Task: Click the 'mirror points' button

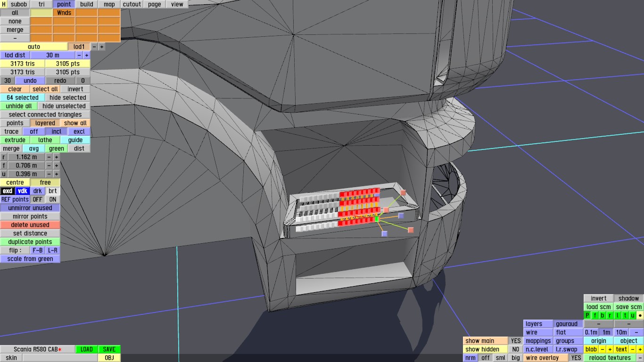Action: coord(30,216)
